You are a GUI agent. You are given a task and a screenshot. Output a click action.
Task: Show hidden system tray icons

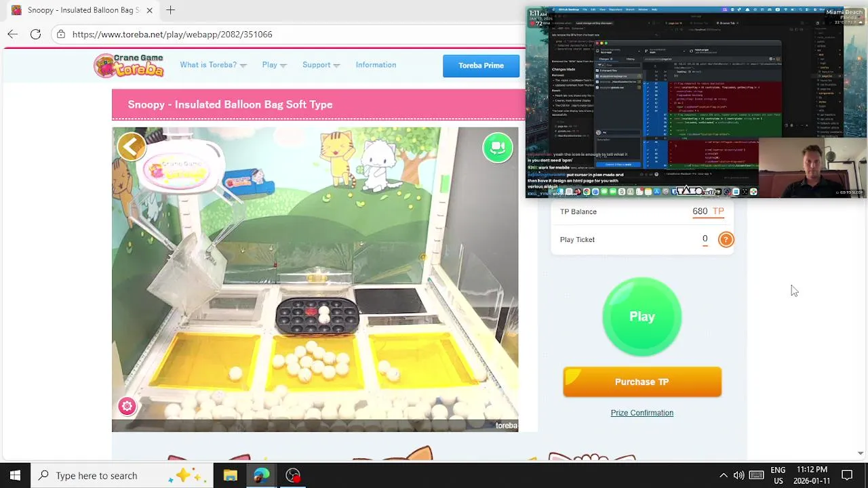click(x=723, y=475)
